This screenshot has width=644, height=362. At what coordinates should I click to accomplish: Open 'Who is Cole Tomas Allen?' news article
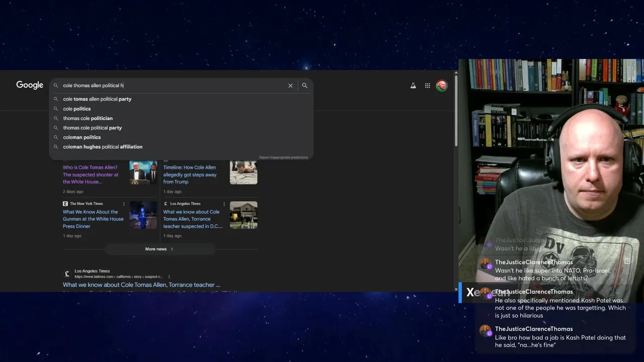(91, 174)
